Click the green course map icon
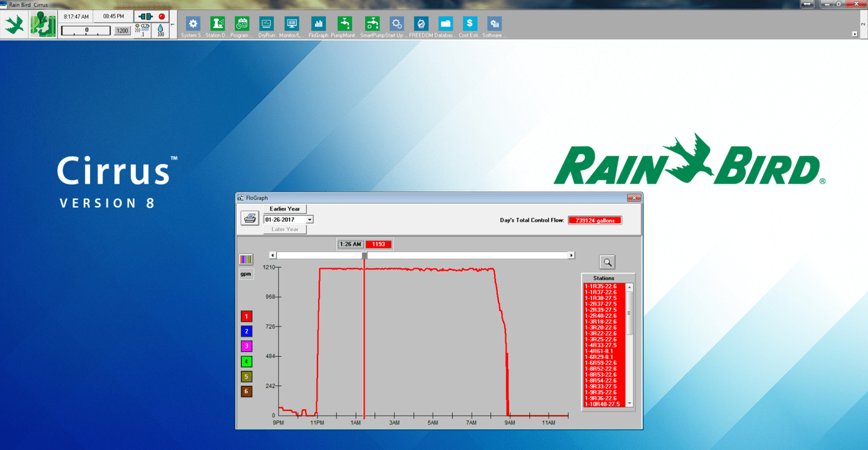 (43, 24)
